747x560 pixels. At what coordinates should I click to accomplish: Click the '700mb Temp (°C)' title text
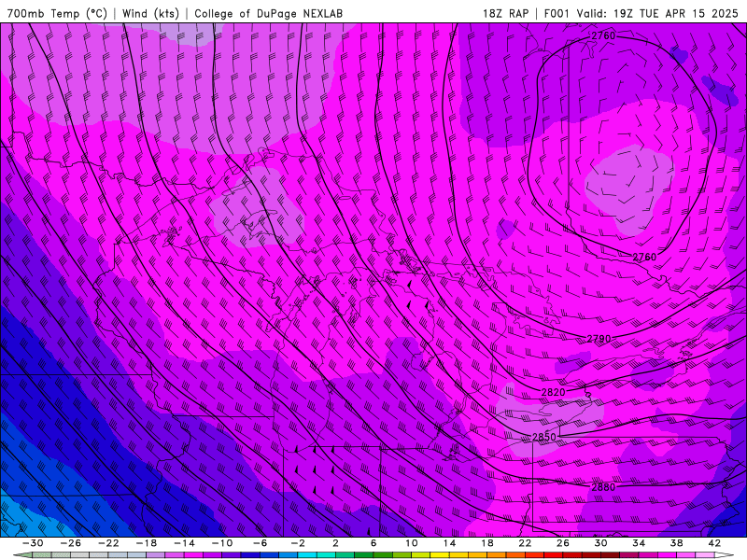[x=57, y=13]
